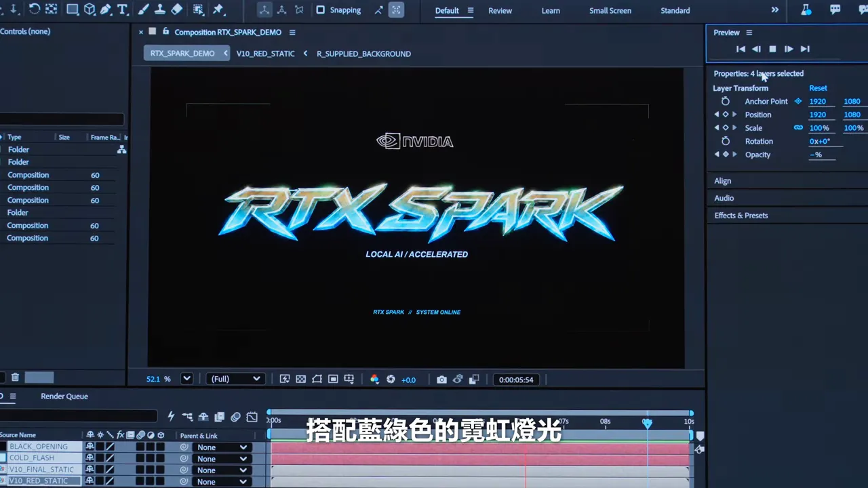Image resolution: width=868 pixels, height=488 pixels.
Task: Open the Default workspace menu icon
Action: (471, 11)
